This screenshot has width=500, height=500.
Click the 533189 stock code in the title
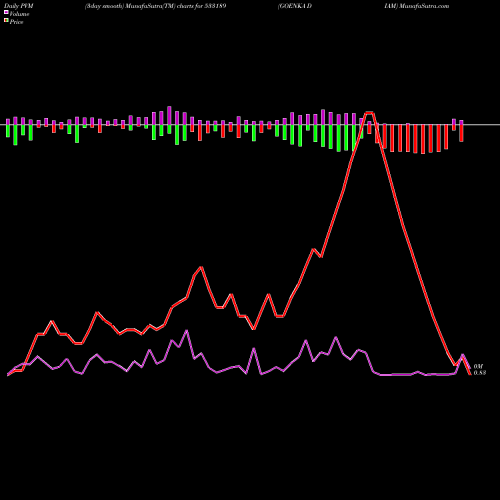(215, 6)
